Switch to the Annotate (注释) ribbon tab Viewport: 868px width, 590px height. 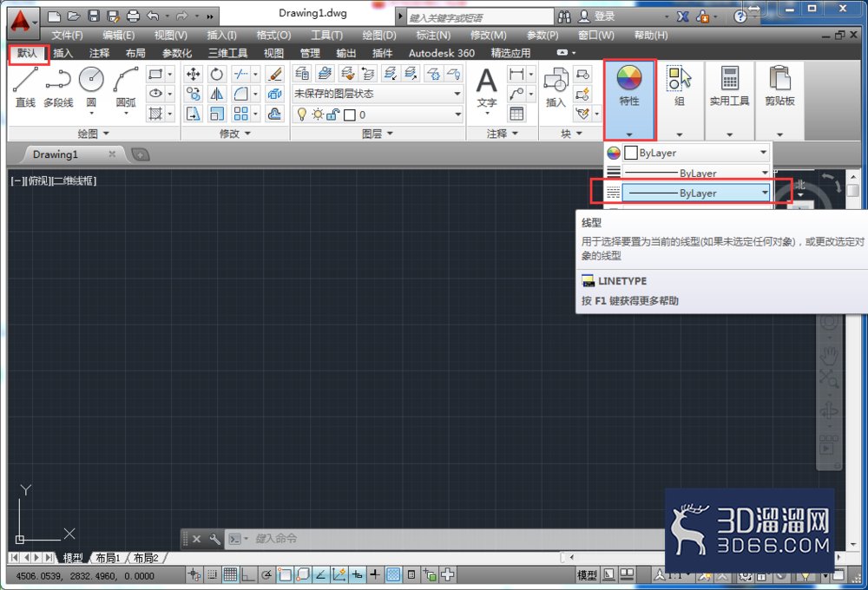[100, 53]
